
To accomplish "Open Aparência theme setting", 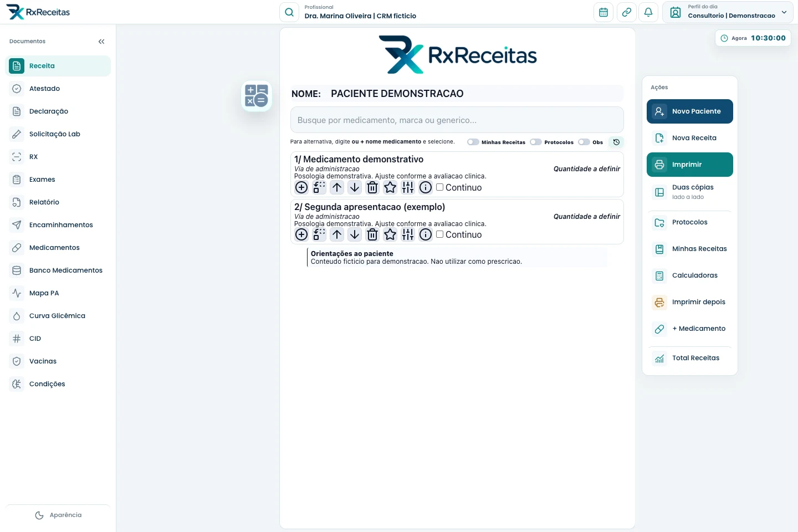I will [58, 515].
